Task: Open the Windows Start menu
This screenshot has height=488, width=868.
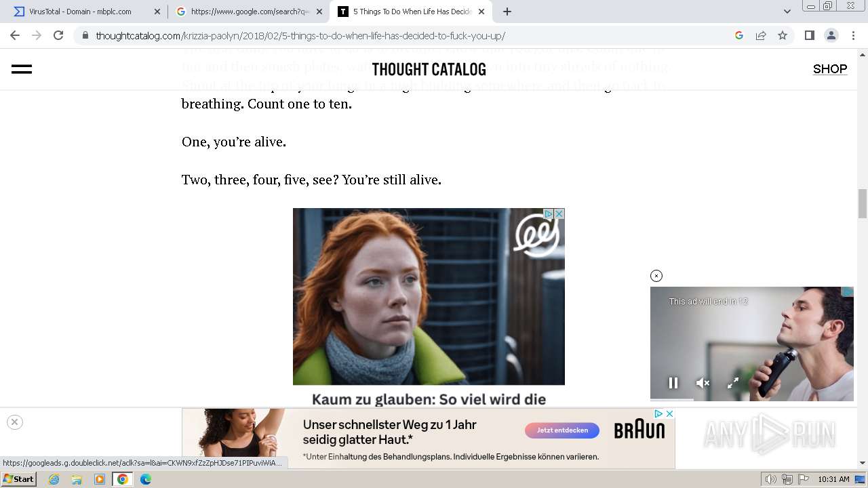Action: (18, 479)
